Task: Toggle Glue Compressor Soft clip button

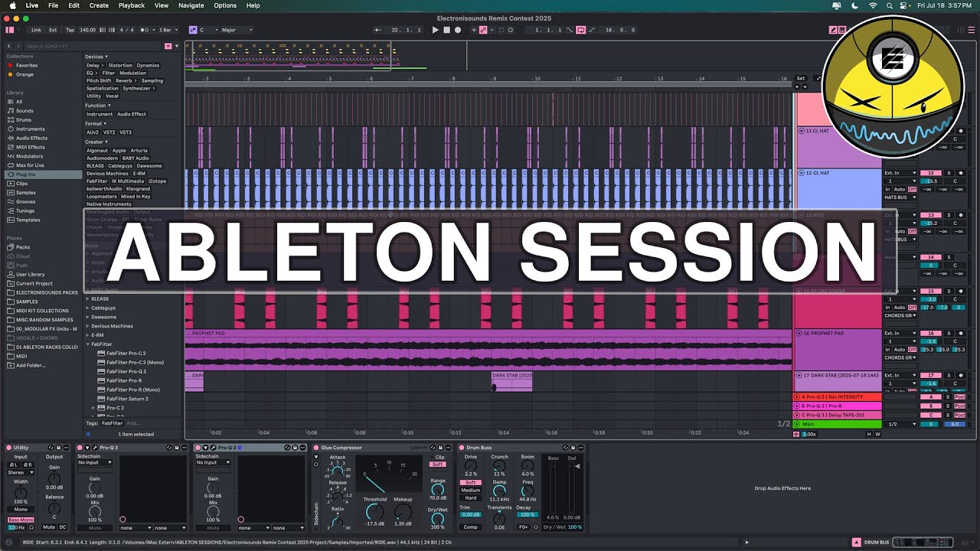Action: click(x=438, y=465)
